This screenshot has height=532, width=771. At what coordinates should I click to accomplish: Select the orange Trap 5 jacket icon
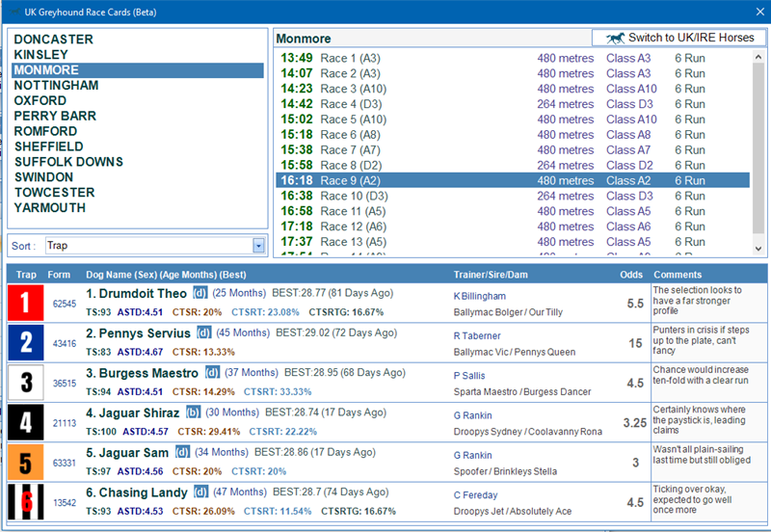click(x=26, y=462)
